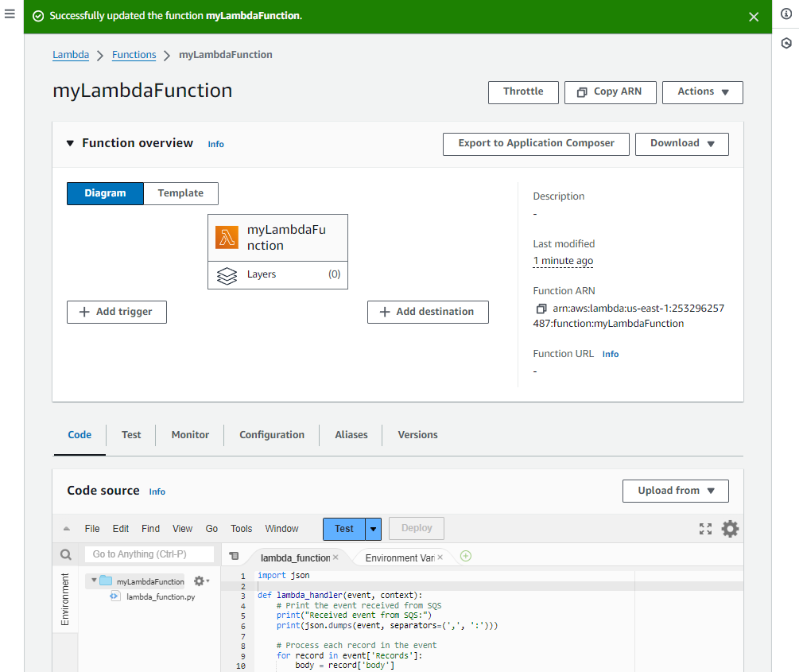Viewport: 799px width, 672px height.
Task: Select the Diagram view toggle
Action: 105,193
